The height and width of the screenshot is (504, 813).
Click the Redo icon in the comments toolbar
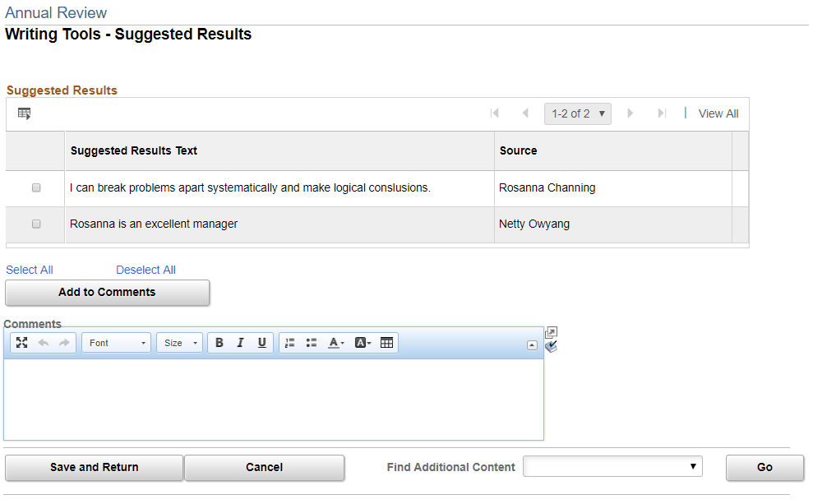pos(63,343)
